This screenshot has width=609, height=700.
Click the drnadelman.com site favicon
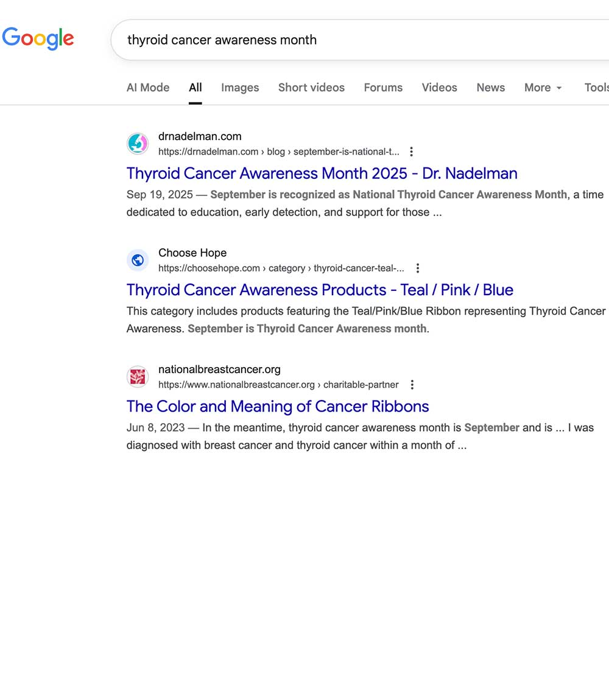tap(138, 144)
